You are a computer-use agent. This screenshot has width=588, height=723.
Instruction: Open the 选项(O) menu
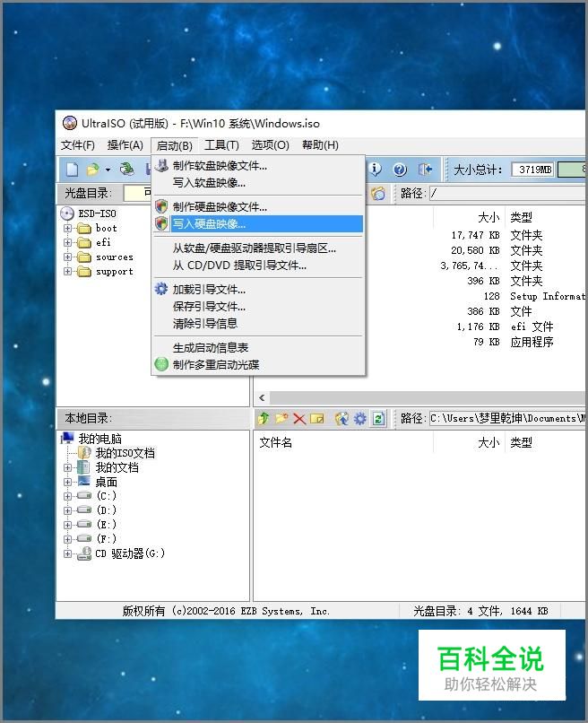pos(271,145)
